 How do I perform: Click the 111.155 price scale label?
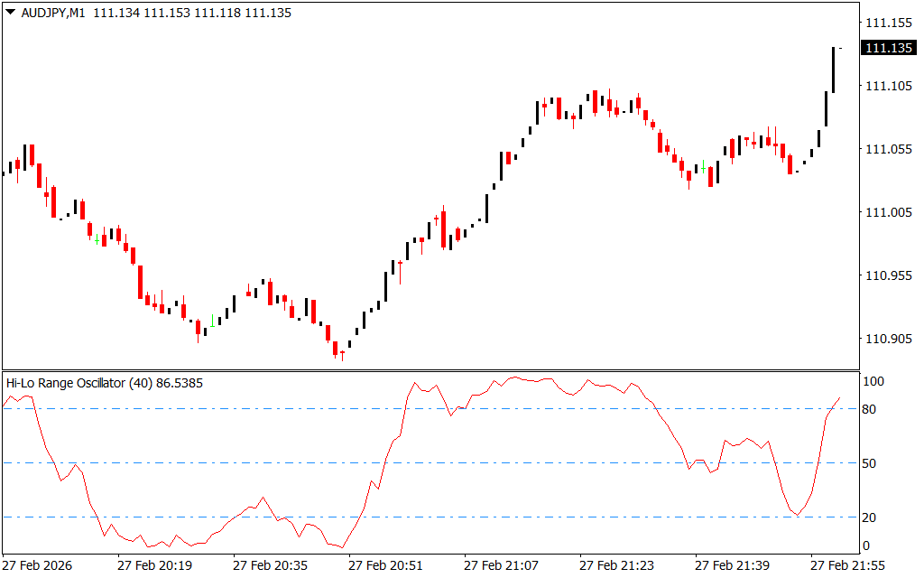point(888,23)
